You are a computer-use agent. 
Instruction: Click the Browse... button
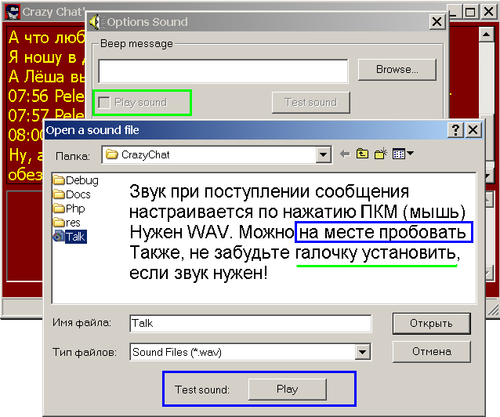[397, 70]
